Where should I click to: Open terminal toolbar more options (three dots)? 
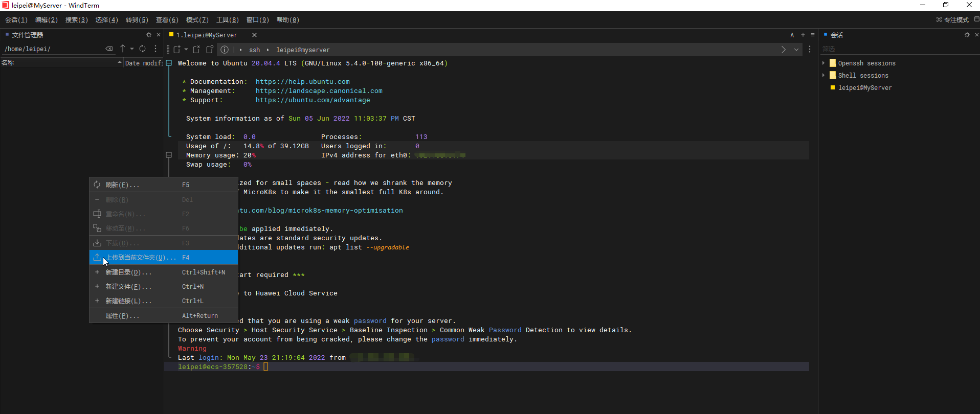point(810,50)
